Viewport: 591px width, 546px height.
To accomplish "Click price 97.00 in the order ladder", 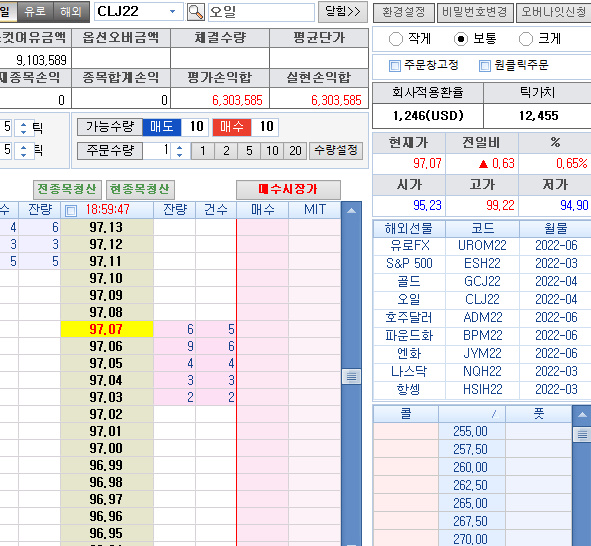I will (107, 448).
